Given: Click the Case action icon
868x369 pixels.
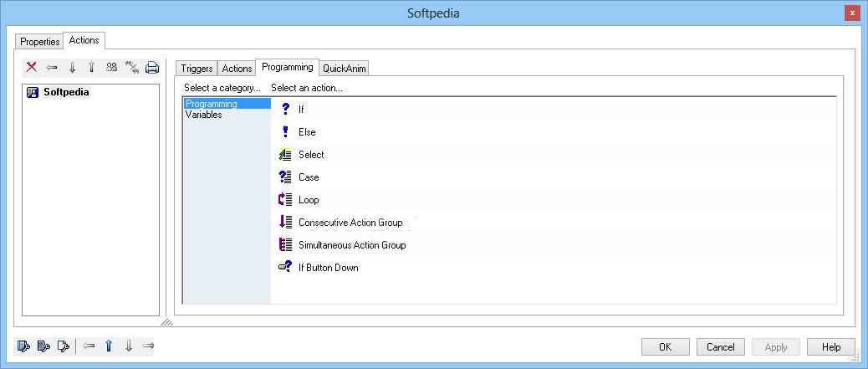Looking at the screenshot, I should (x=285, y=177).
